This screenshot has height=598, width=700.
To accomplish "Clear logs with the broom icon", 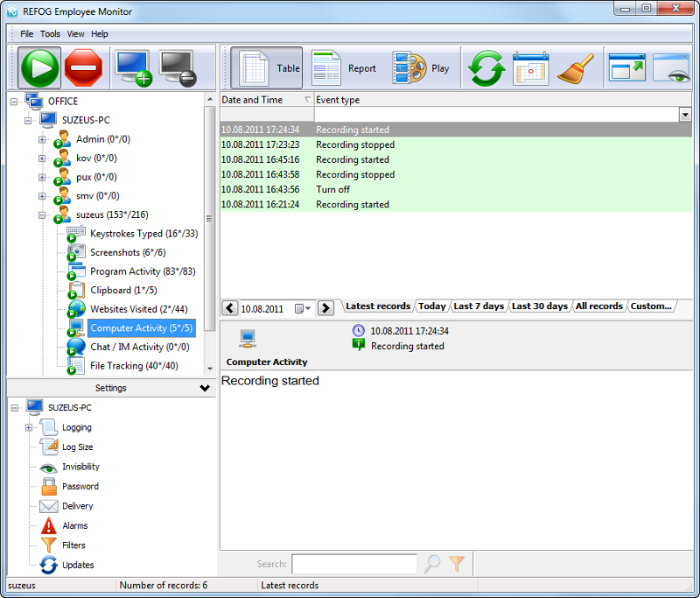I will click(576, 68).
